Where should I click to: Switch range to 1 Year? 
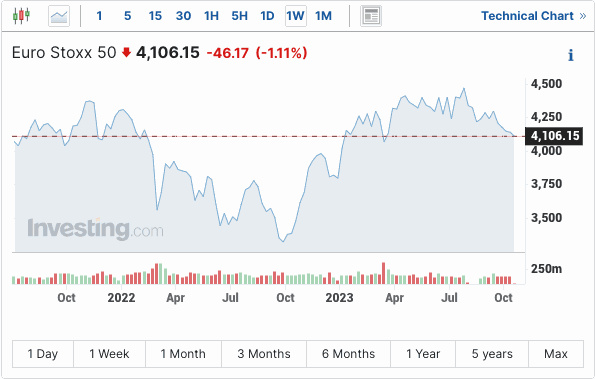tap(423, 354)
